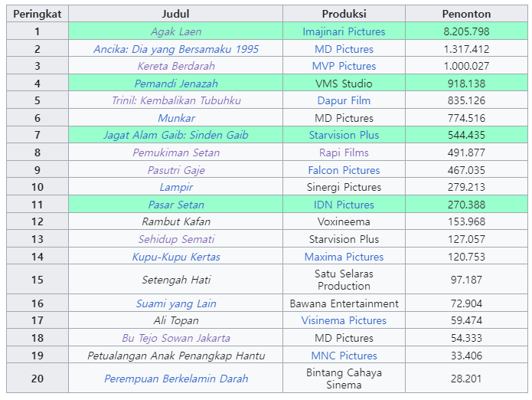
Task: Open the Sehidup Semati link
Action: [176, 239]
